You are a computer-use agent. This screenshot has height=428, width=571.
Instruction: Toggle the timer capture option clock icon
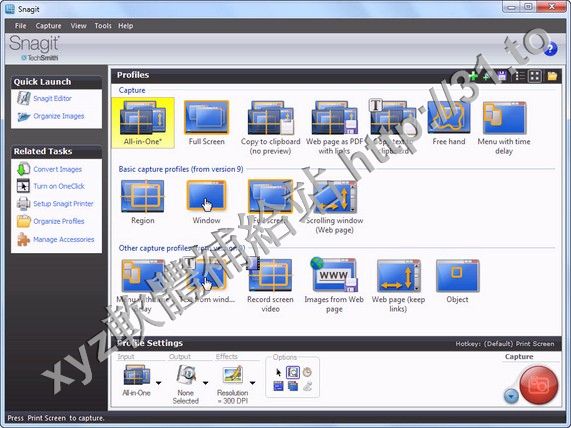(x=307, y=372)
